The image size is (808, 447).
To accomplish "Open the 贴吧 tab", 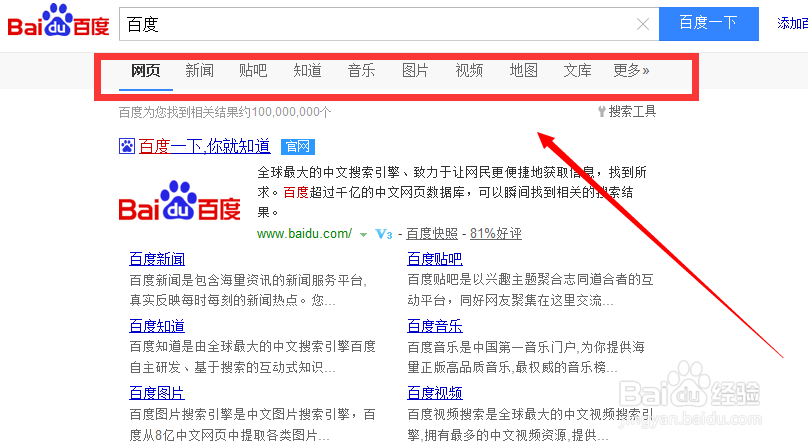I will point(253,70).
